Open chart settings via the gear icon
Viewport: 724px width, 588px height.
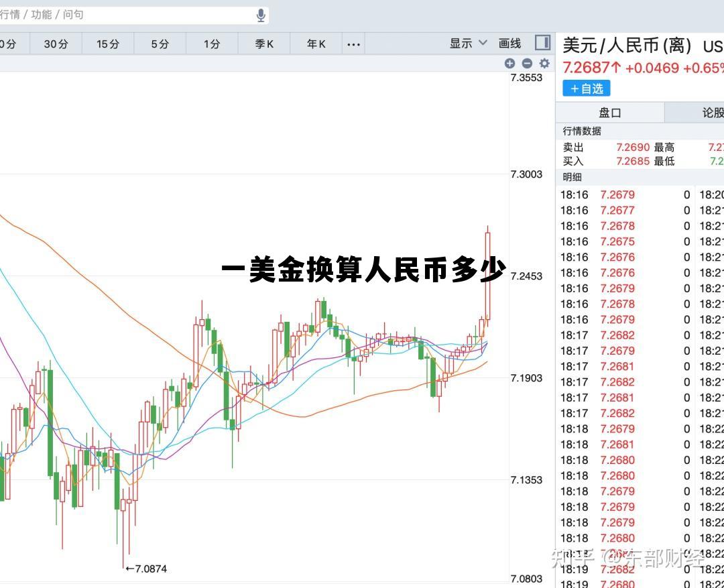point(544,64)
